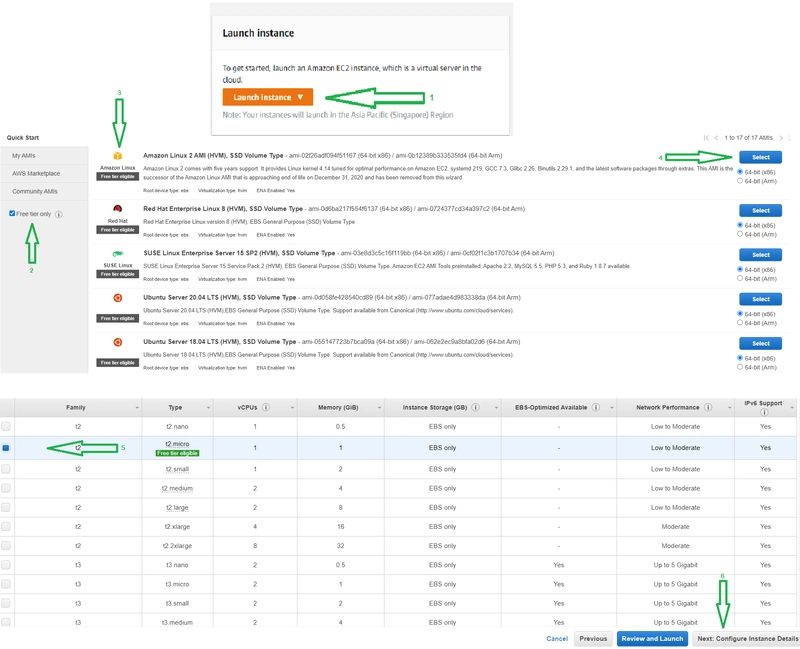Check the t2.large instance row
Viewport: 800px width, 649px height.
6,507
